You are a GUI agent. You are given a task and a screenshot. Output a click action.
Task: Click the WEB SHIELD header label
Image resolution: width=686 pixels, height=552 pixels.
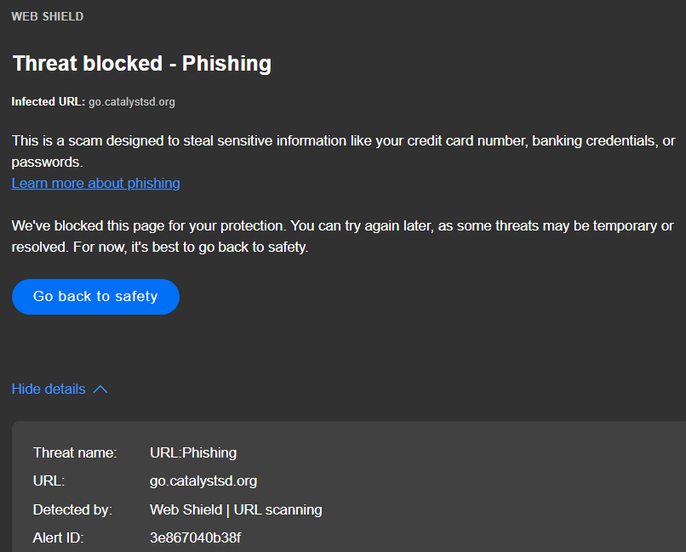[47, 17]
